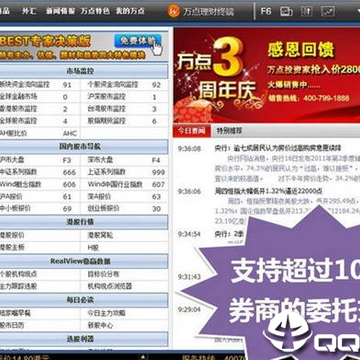Open 创业板报价 entry

point(103,208)
